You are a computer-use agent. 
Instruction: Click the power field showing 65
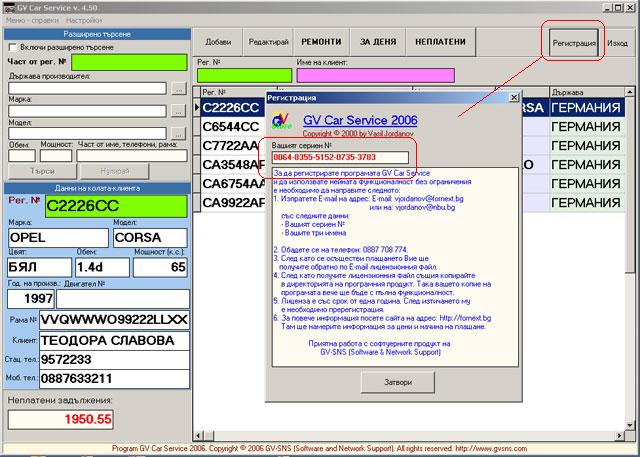(x=160, y=268)
